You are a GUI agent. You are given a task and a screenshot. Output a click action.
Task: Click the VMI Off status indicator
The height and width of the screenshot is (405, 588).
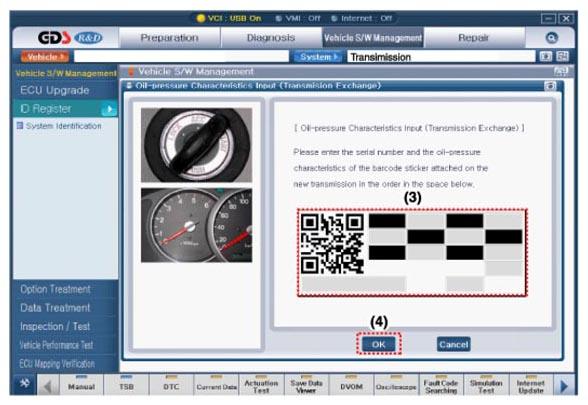[298, 18]
